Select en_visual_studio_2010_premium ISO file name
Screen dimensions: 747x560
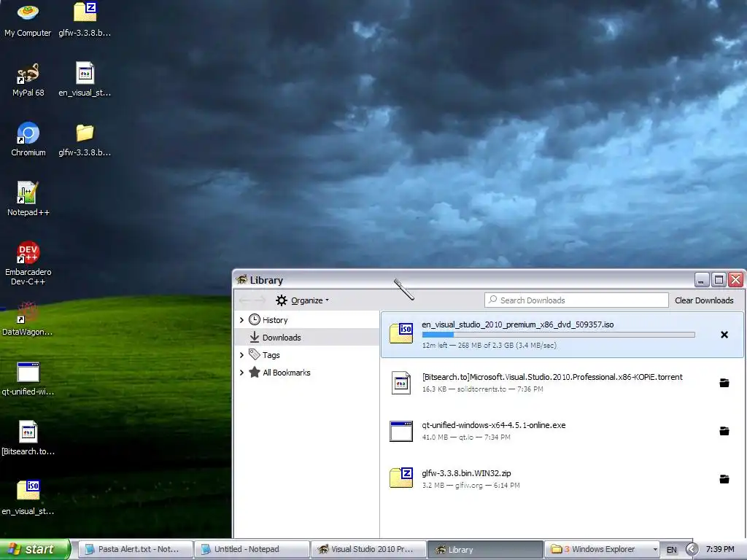click(x=517, y=324)
